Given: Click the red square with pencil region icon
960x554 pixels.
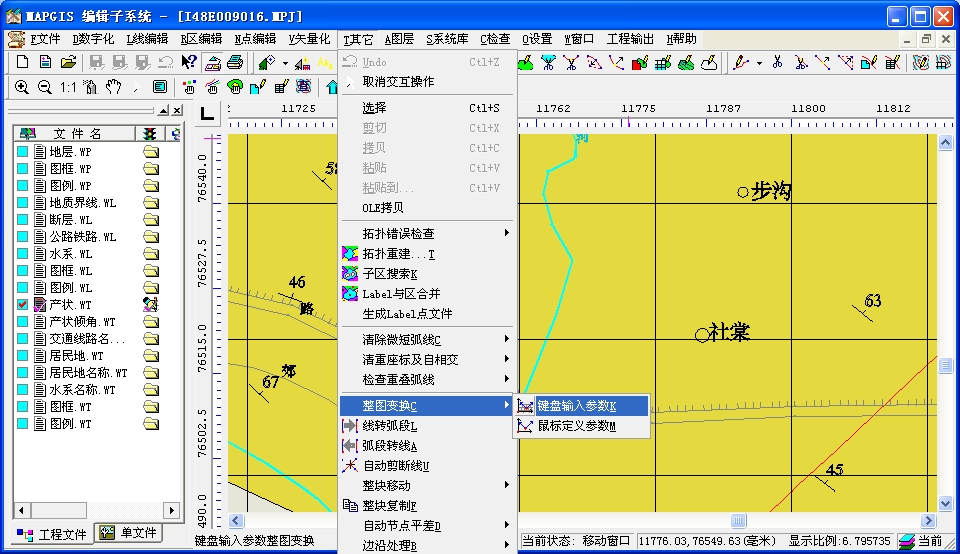Looking at the screenshot, I should coord(640,62).
